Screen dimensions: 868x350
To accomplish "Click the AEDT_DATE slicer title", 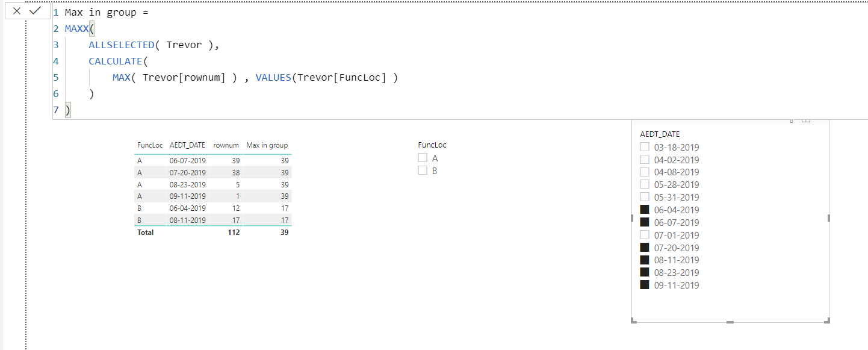I will coord(660,134).
